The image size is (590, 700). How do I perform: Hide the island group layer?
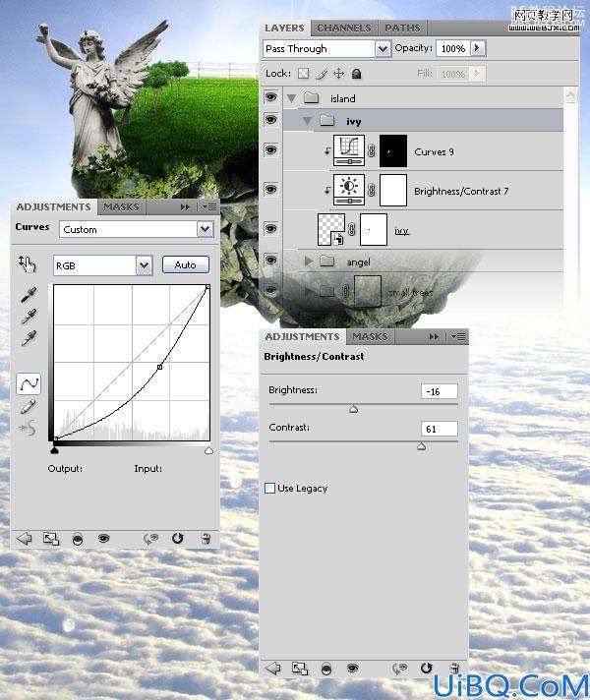point(270,97)
